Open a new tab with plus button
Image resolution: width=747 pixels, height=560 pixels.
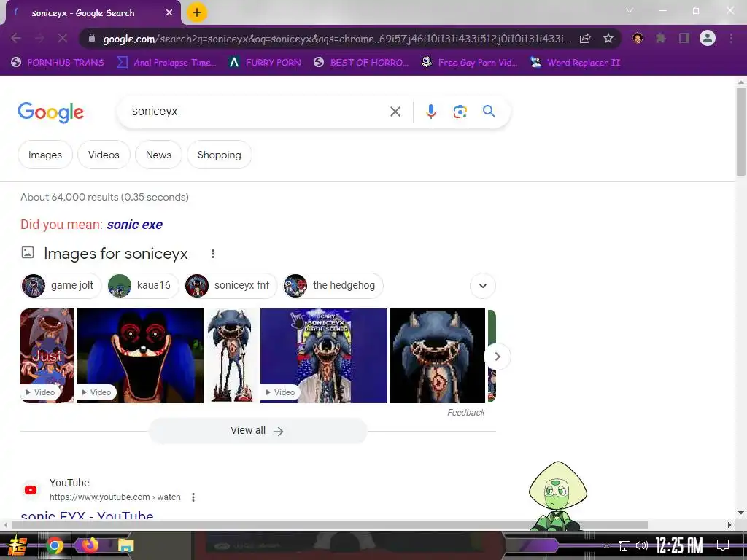point(197,13)
